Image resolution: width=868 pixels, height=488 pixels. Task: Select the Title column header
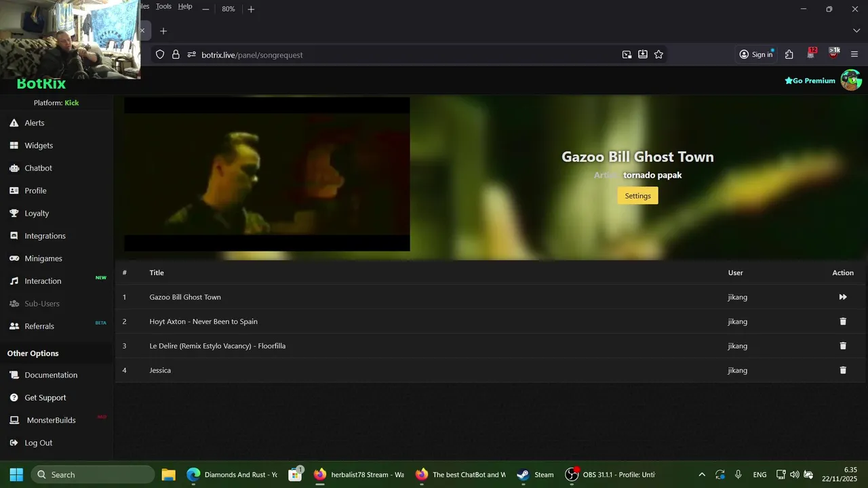coord(157,272)
